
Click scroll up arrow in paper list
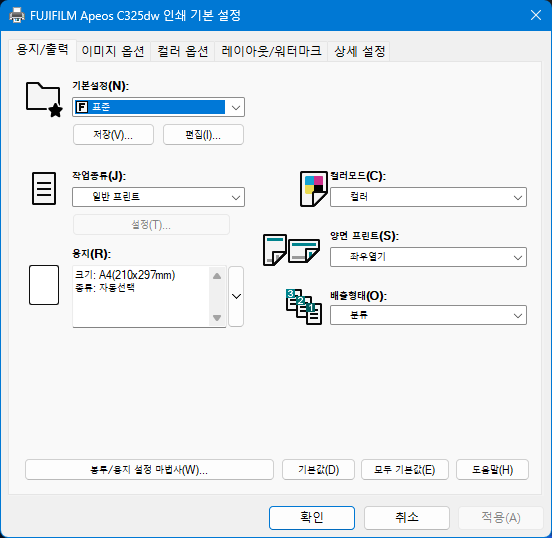[217, 276]
